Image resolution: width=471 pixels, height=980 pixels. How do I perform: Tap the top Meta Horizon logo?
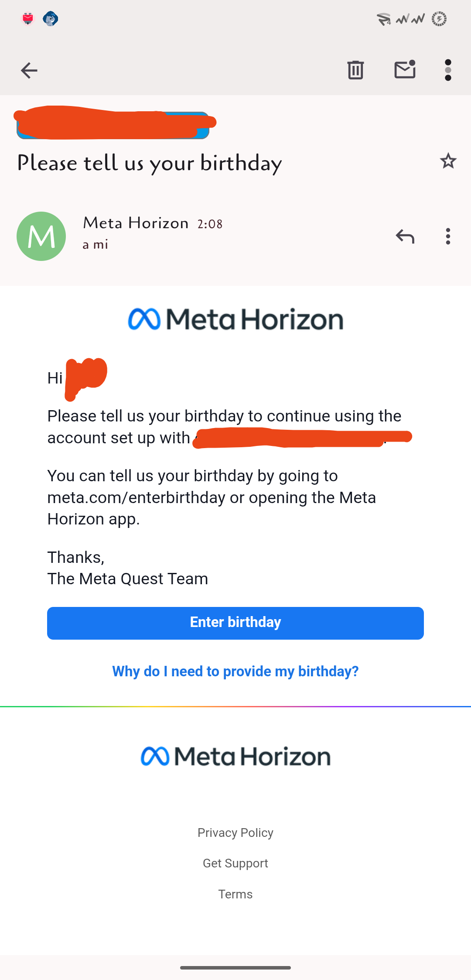235,319
